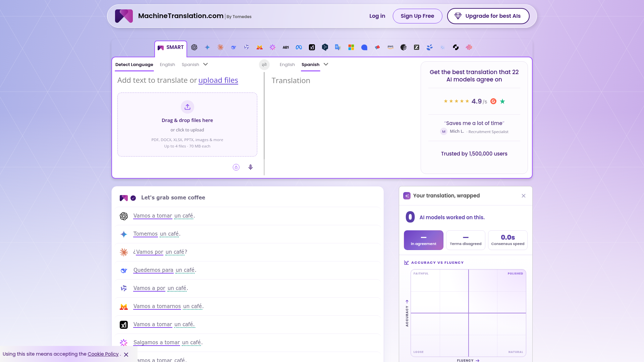Image resolution: width=644 pixels, height=362 pixels.
Task: Open the upload files link
Action: (x=218, y=80)
